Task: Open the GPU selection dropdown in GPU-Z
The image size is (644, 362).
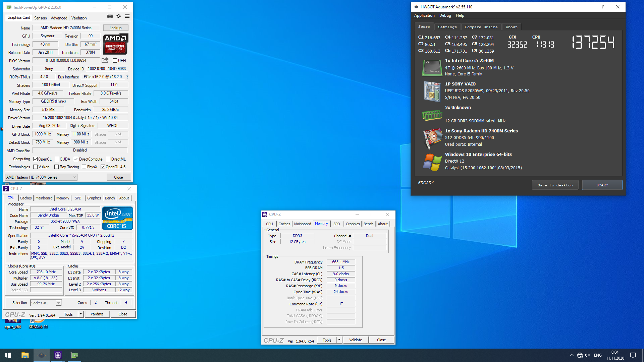Action: tap(41, 177)
